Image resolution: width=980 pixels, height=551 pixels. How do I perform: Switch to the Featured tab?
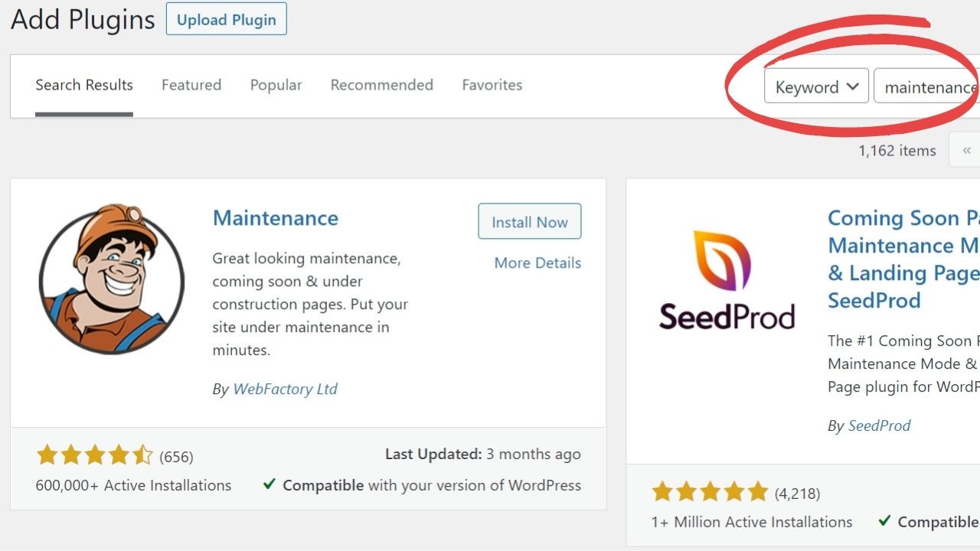pos(191,85)
